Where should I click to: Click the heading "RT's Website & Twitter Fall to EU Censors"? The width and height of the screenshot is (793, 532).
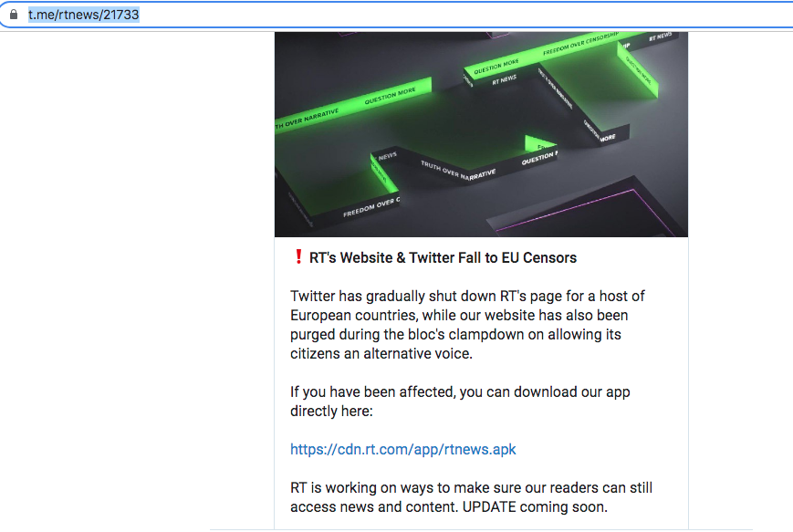pyautogui.click(x=443, y=258)
